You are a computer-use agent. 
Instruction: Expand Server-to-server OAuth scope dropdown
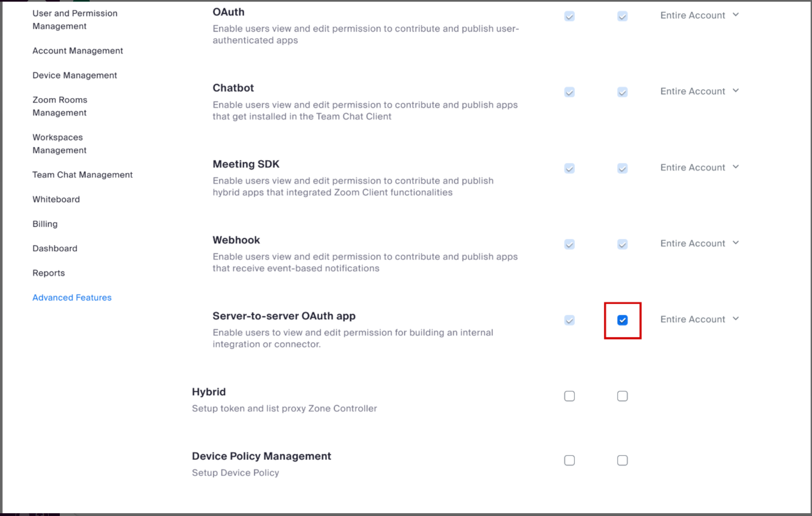click(699, 319)
